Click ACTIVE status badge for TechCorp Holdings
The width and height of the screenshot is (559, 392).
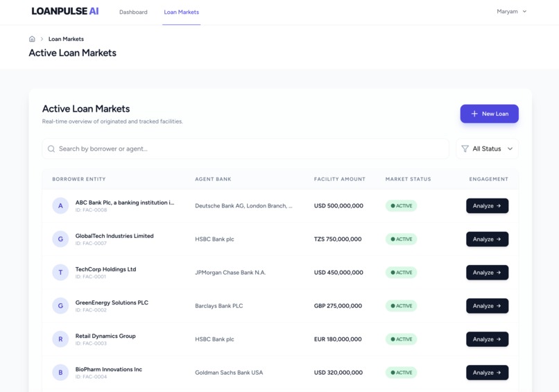401,273
